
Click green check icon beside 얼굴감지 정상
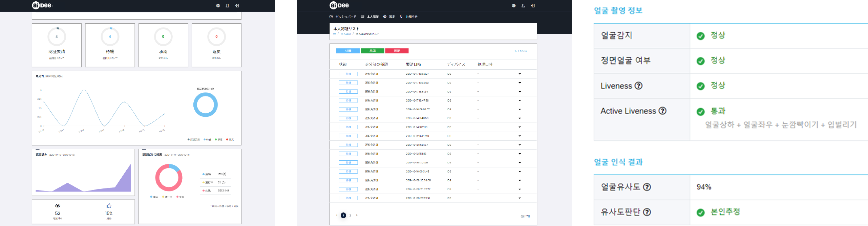tap(700, 36)
